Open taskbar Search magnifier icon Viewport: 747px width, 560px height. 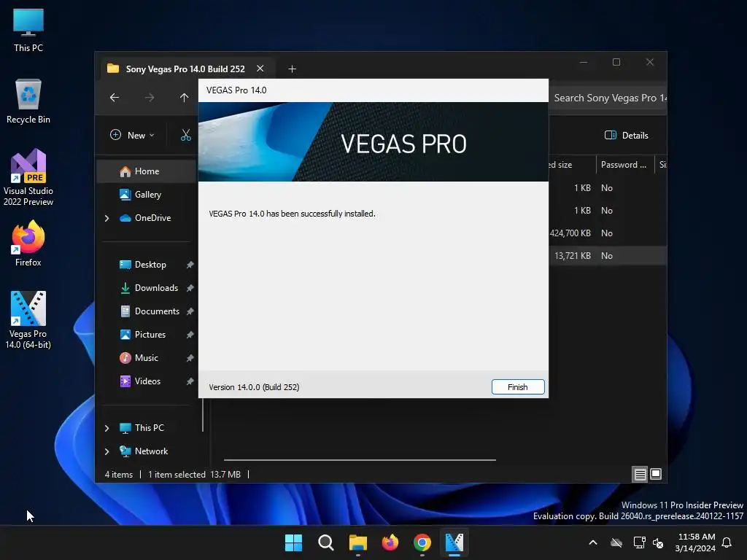326,542
